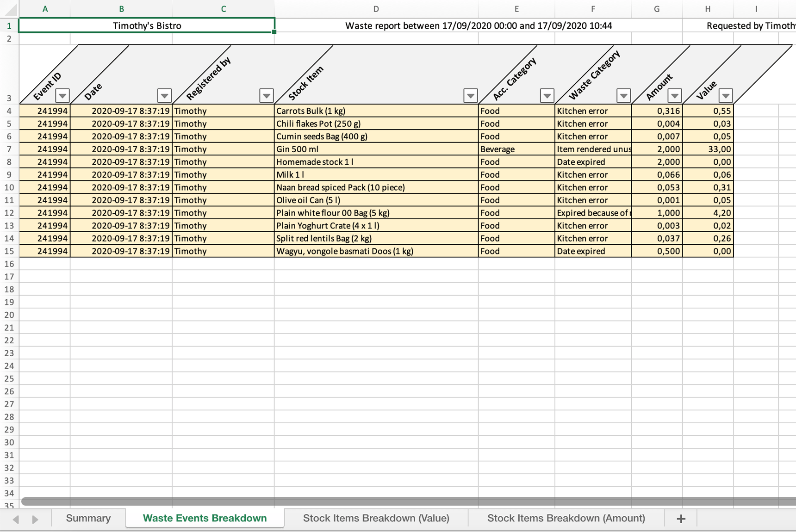Add a new worksheet with the plus button

click(680, 519)
